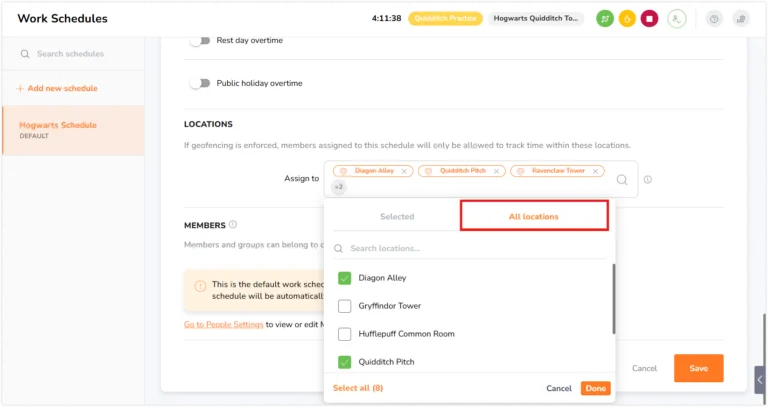Remove the Quidditch Pitch location chip
Image resolution: width=768 pixels, height=407 pixels.
pyautogui.click(x=496, y=171)
